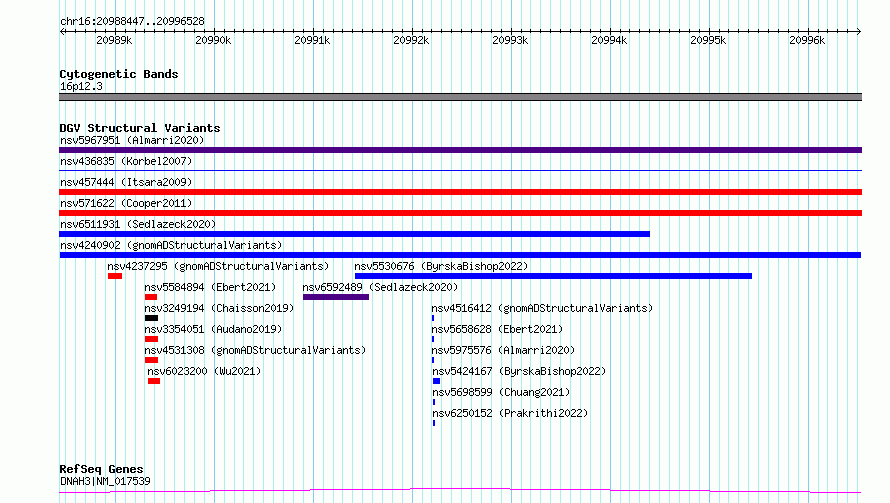Viewport: 890px width, 503px height.
Task: Click the small red bar under nsv5584894
Action: (x=151, y=297)
